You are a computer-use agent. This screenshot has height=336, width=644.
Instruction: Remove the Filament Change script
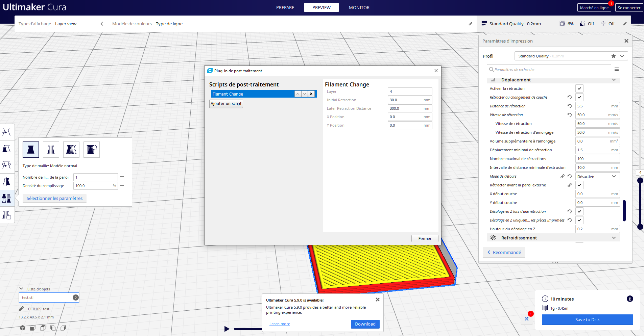(x=311, y=94)
